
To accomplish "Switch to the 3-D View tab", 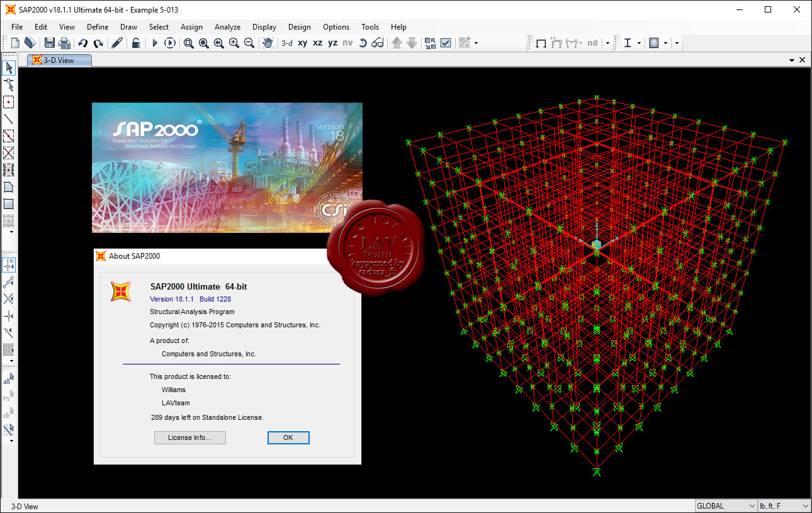I will click(60, 60).
